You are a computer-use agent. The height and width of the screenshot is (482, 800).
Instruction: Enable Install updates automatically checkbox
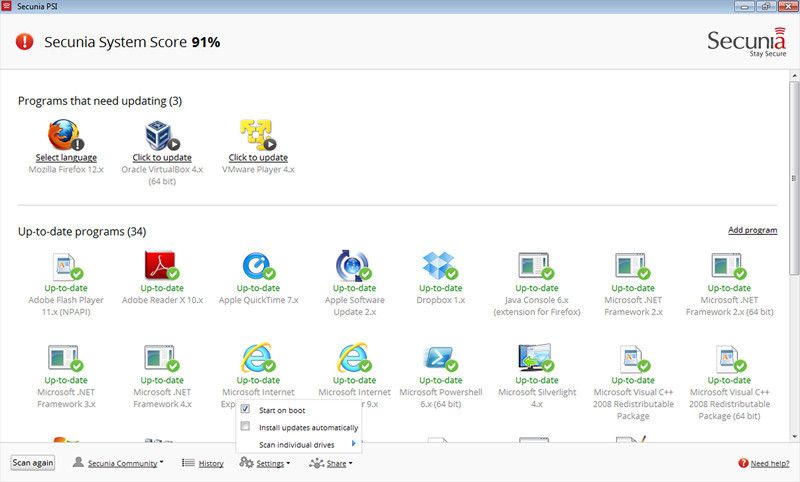(245, 426)
